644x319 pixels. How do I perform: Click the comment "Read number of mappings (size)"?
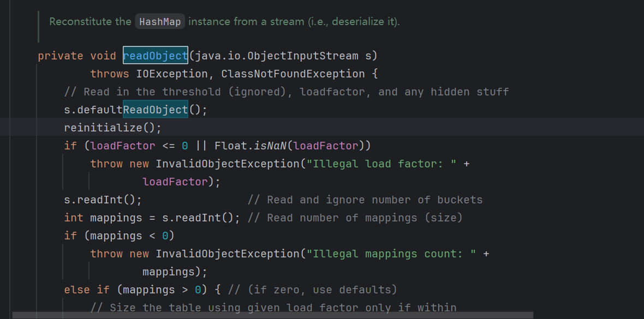pos(355,218)
